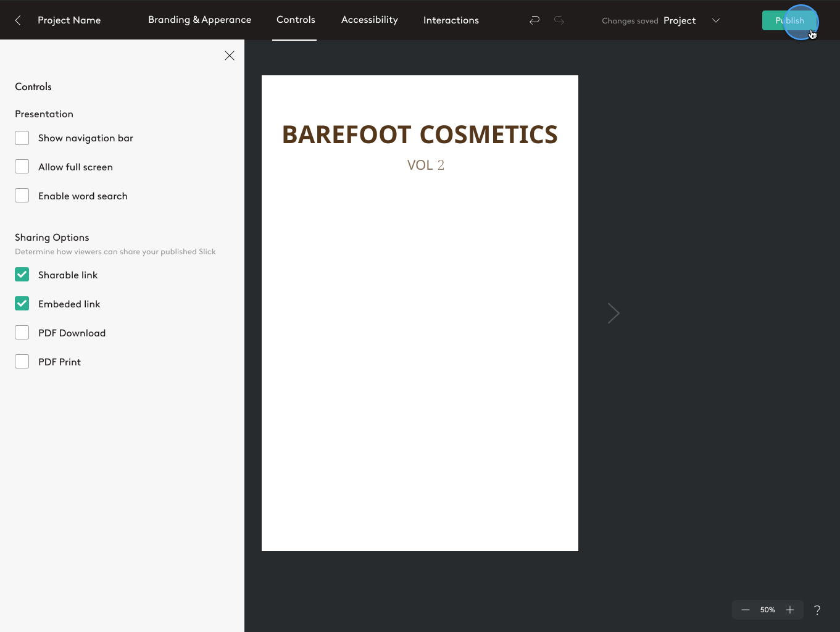Open the Branding & Apperance tab

199,20
